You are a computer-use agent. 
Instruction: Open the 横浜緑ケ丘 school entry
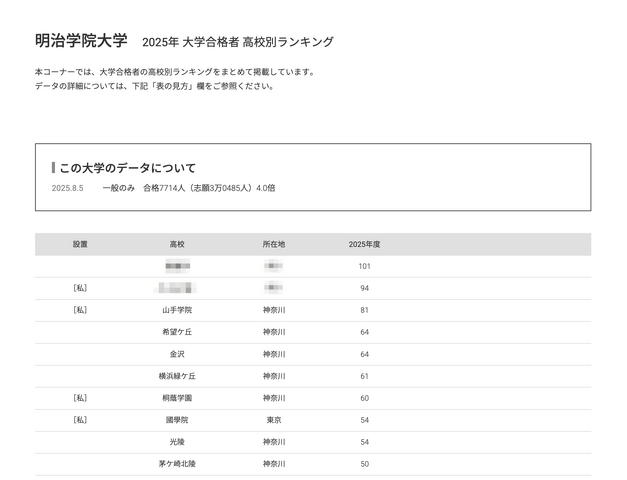177,376
